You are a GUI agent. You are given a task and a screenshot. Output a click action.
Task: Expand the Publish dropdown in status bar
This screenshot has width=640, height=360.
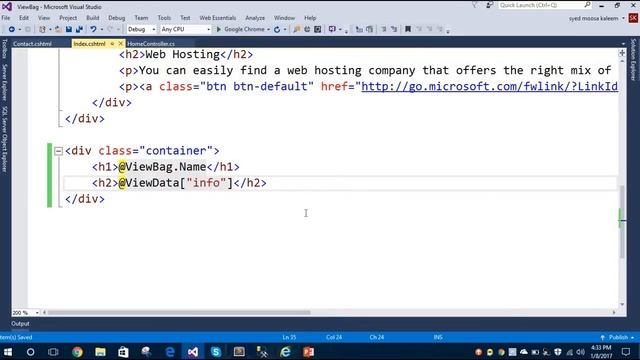coord(632,338)
